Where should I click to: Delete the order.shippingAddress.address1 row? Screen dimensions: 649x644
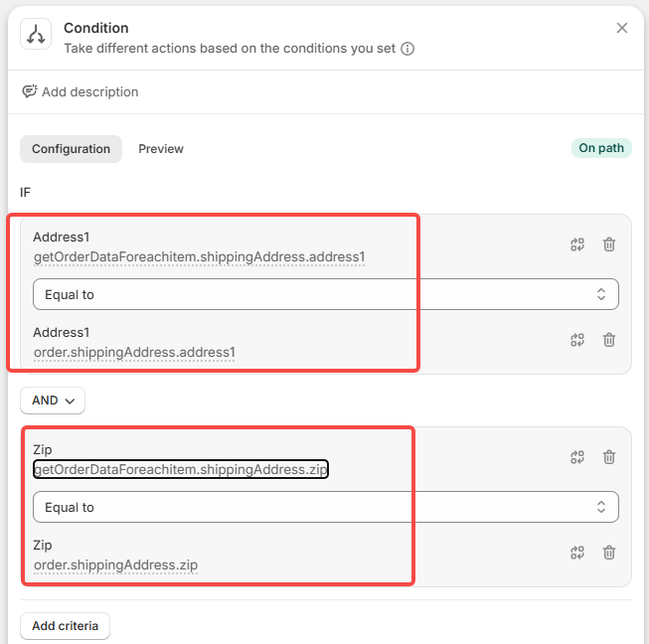point(609,340)
